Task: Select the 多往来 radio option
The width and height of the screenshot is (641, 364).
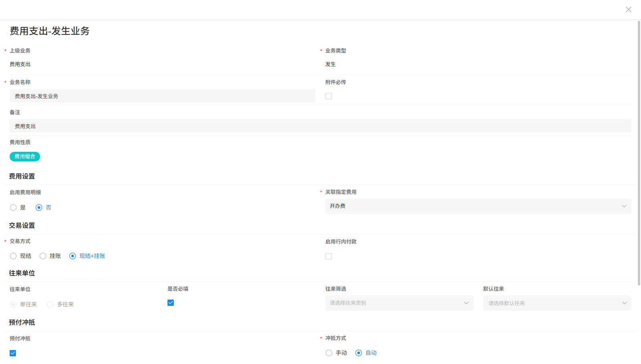Action: (50, 304)
